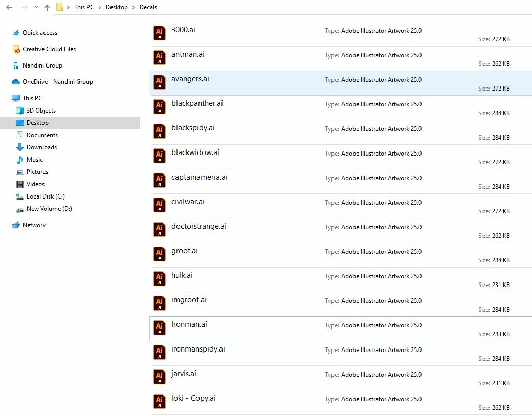Click the Forward navigation arrow
532x416 pixels.
coord(25,7)
